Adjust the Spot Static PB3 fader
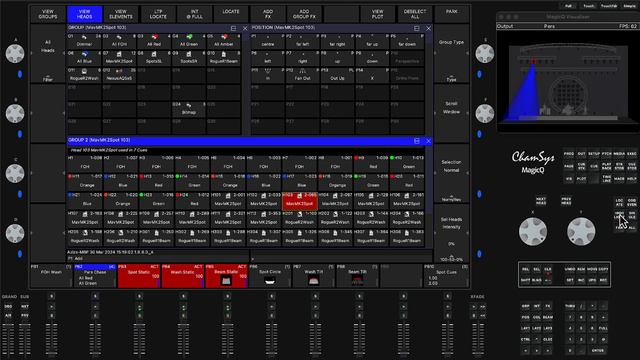 139,339
